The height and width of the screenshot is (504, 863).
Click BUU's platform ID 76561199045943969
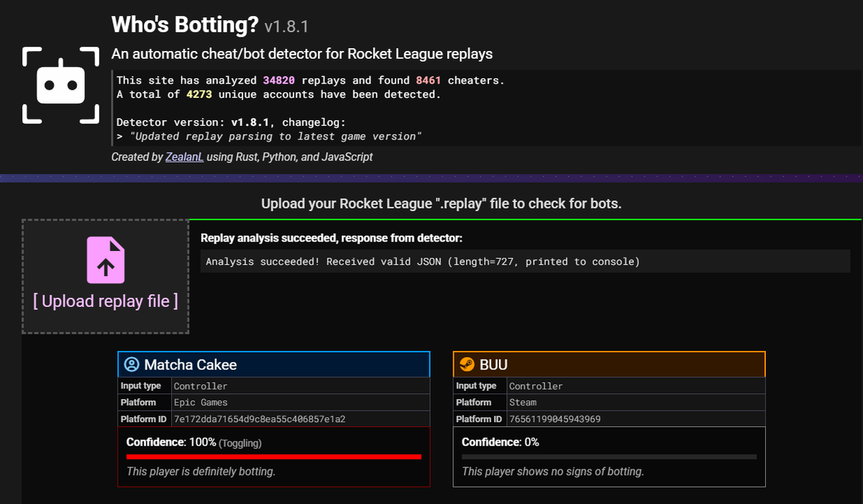tap(555, 419)
